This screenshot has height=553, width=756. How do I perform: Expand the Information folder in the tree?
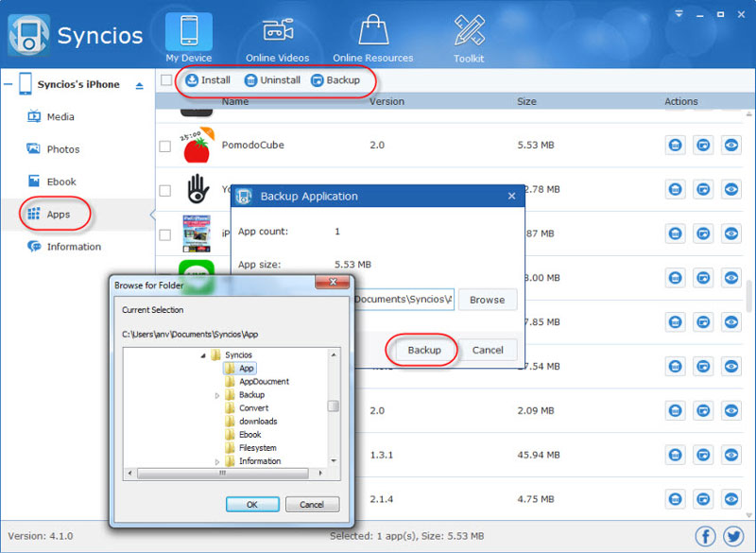click(217, 461)
